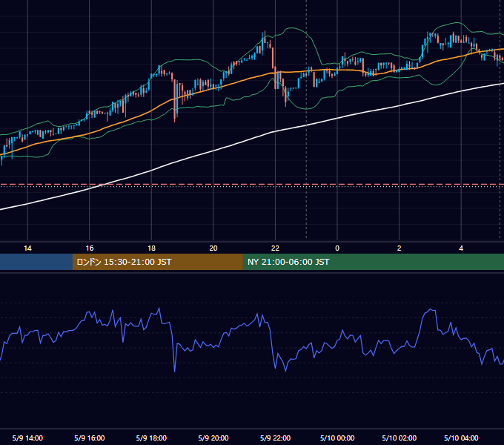Click the blue session band before ロンドン
The height and width of the screenshot is (445, 504).
click(x=36, y=262)
